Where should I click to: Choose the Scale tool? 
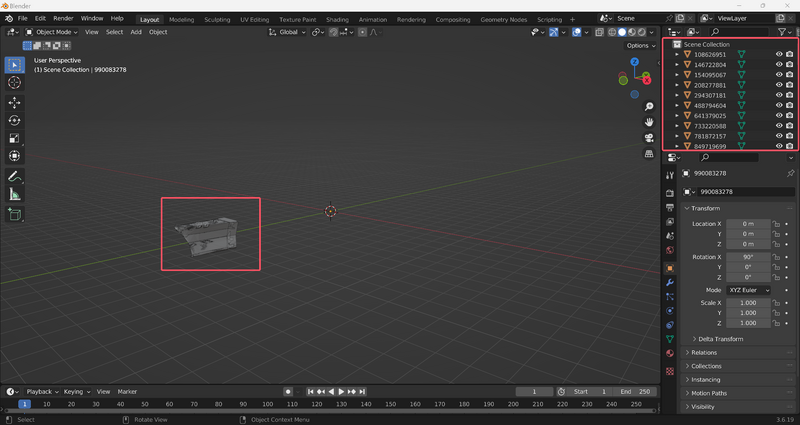[14, 138]
